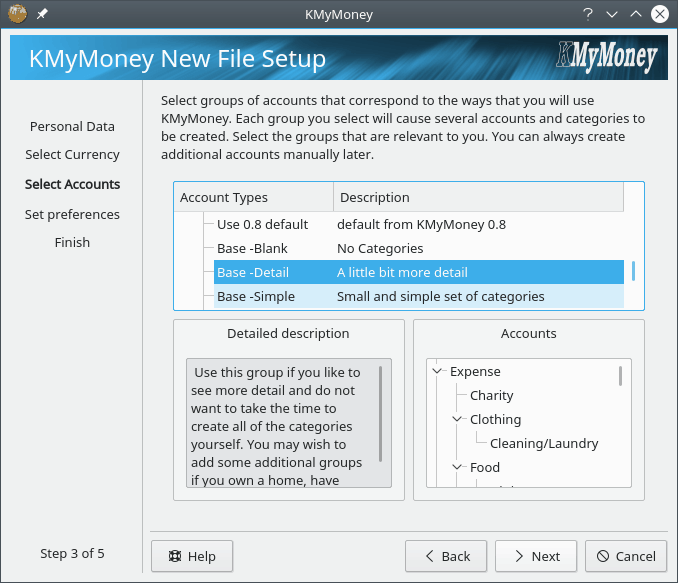The width and height of the screenshot is (678, 583).
Task: Toggle the pin window icon
Action: [x=42, y=14]
